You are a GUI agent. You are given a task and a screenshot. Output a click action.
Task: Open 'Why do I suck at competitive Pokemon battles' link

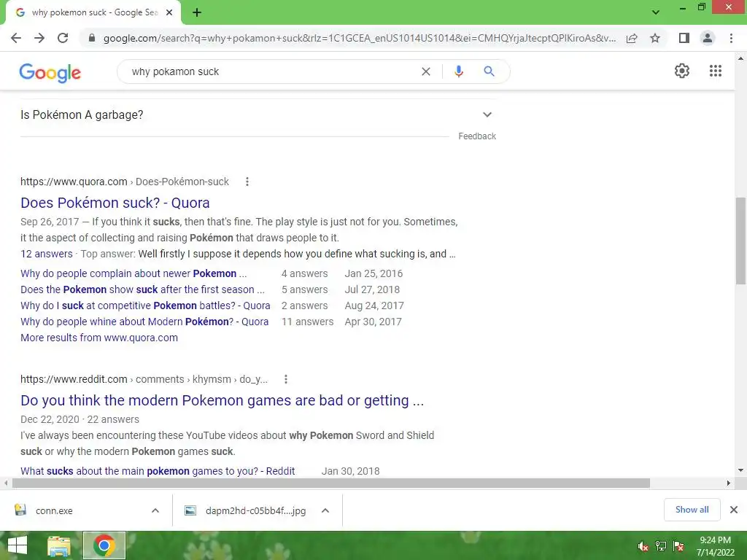145,306
